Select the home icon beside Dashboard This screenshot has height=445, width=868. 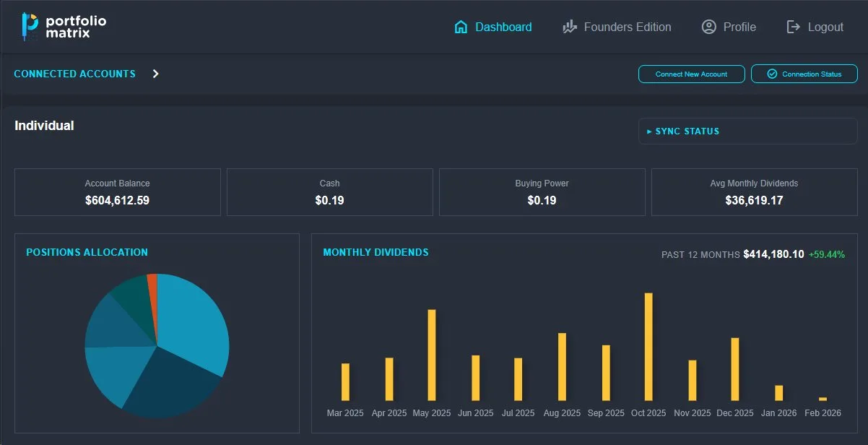click(460, 26)
